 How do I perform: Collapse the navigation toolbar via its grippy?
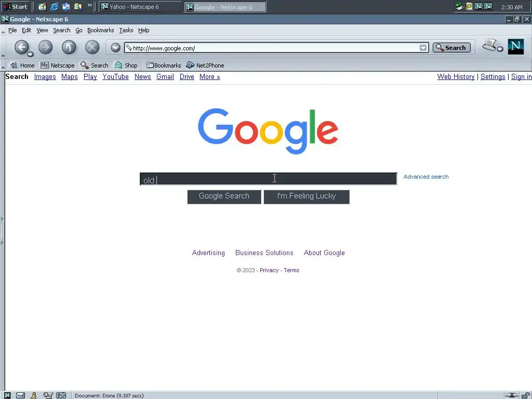[x=3, y=47]
